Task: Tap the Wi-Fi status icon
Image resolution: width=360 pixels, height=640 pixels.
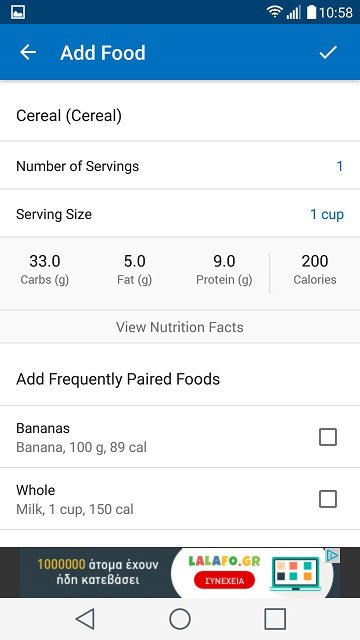Action: (275, 12)
